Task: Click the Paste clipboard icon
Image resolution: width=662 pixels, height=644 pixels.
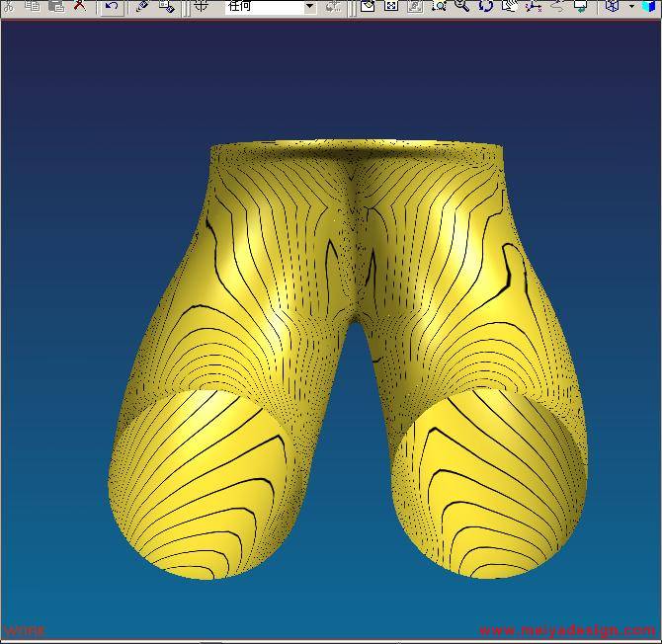Action: (x=56, y=5)
